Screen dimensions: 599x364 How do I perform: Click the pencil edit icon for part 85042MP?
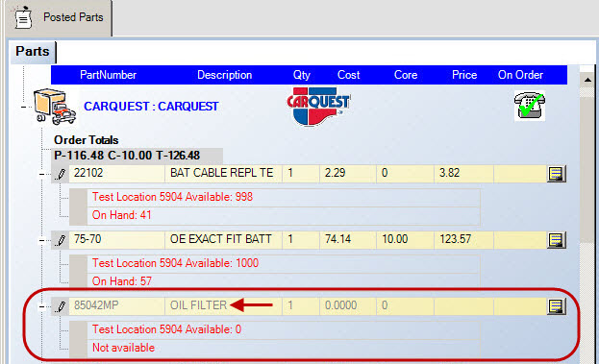click(61, 306)
